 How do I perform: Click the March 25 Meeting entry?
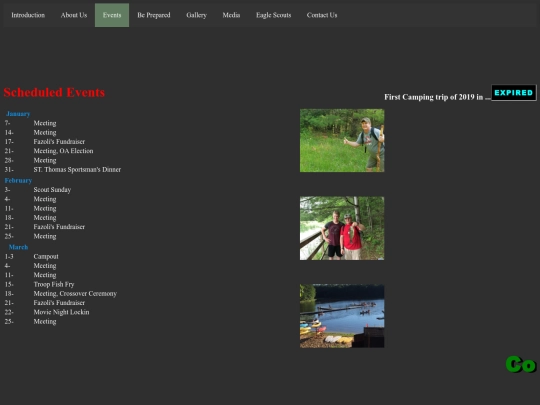pyautogui.click(x=45, y=322)
